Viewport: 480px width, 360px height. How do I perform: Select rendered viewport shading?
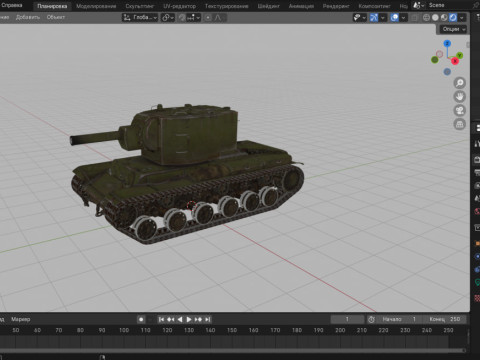point(453,17)
